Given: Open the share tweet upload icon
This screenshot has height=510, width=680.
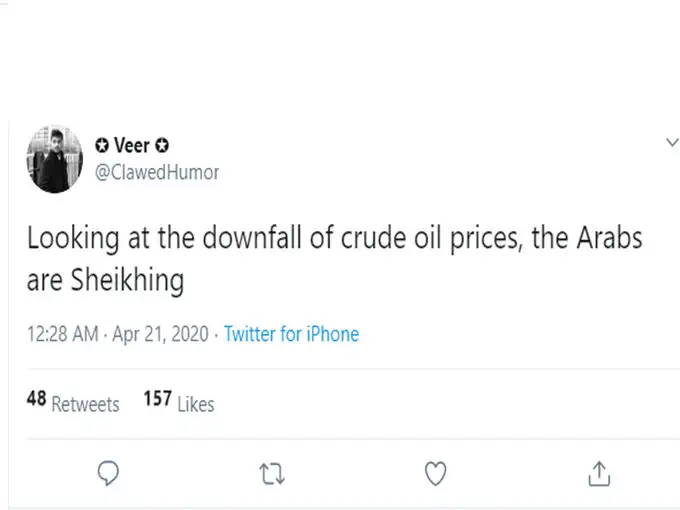Looking at the screenshot, I should (x=599, y=473).
